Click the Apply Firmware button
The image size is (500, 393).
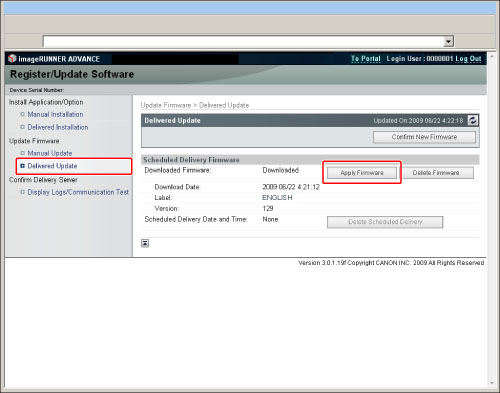coord(362,173)
